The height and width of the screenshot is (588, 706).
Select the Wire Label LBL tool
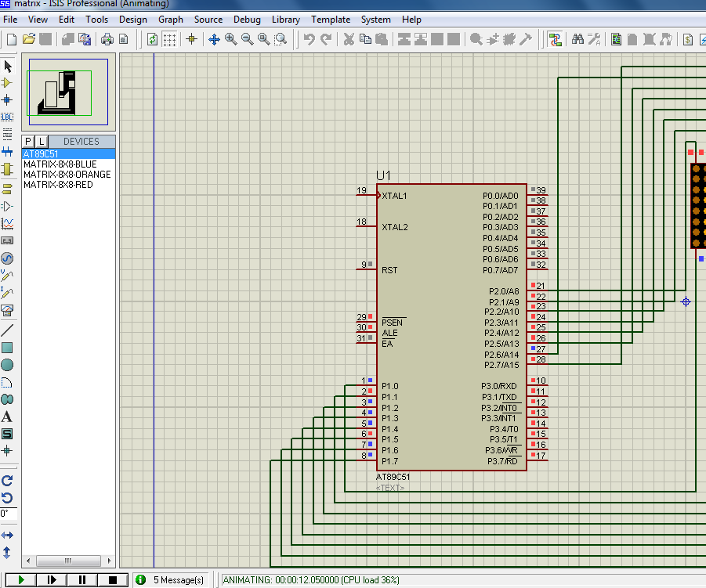(x=7, y=117)
